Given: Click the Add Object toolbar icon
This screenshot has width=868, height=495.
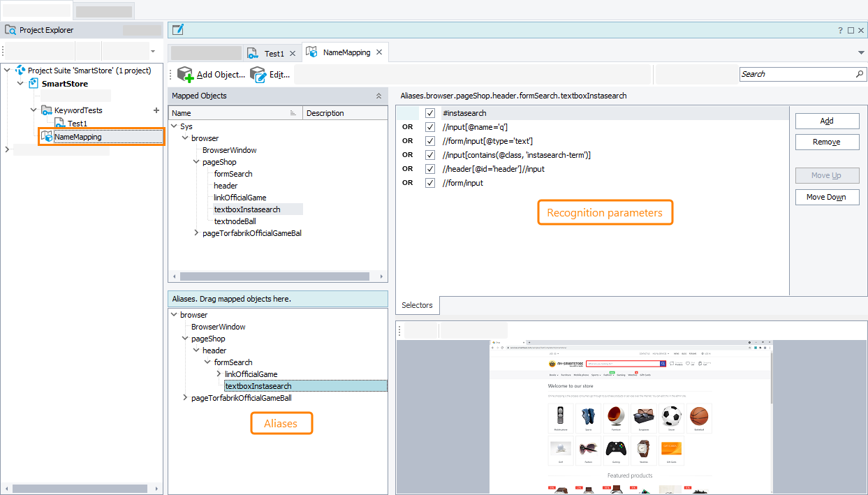Looking at the screenshot, I should [185, 74].
